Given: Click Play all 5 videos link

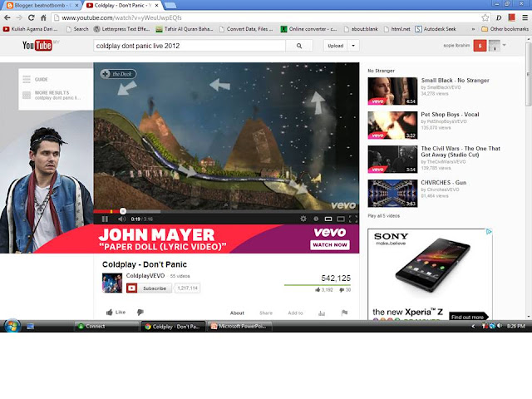Looking at the screenshot, I should pos(384,216).
